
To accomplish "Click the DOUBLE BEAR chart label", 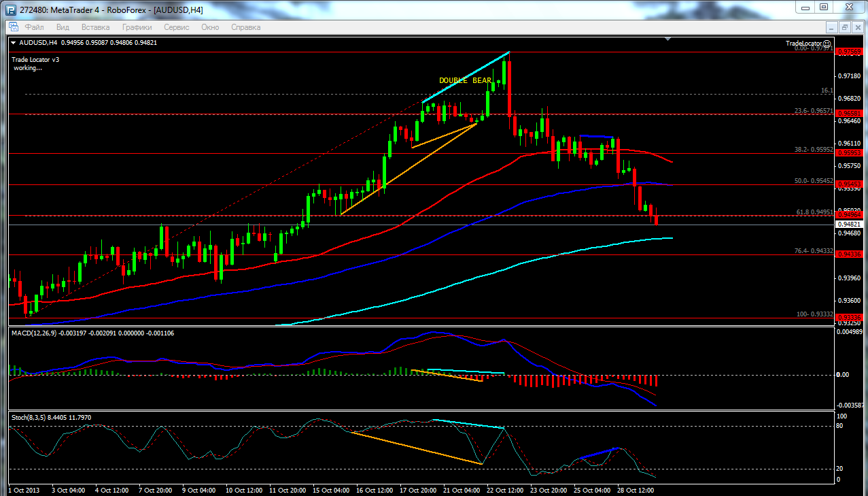I will (466, 80).
